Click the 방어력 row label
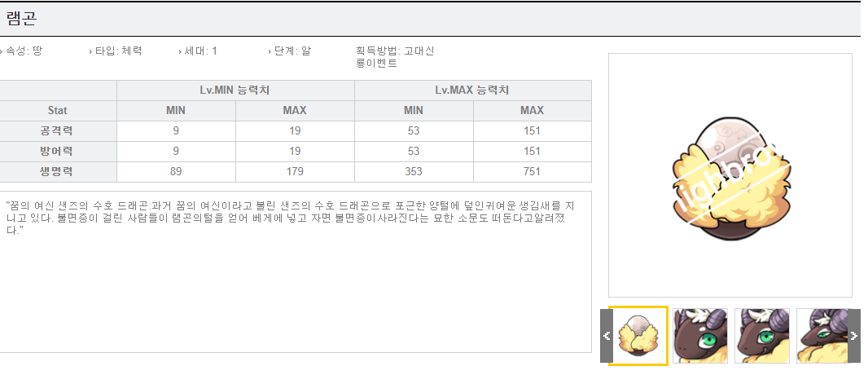This screenshot has width=868, height=375. [58, 152]
